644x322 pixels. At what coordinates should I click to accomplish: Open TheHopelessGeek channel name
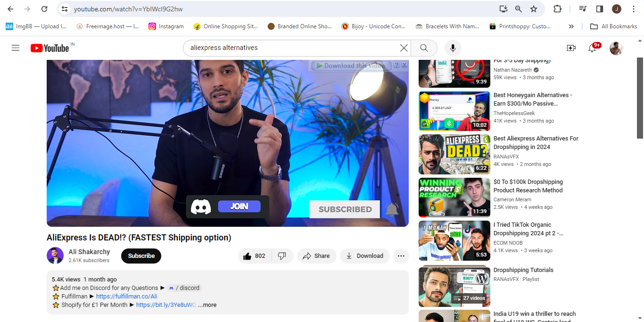pos(514,113)
